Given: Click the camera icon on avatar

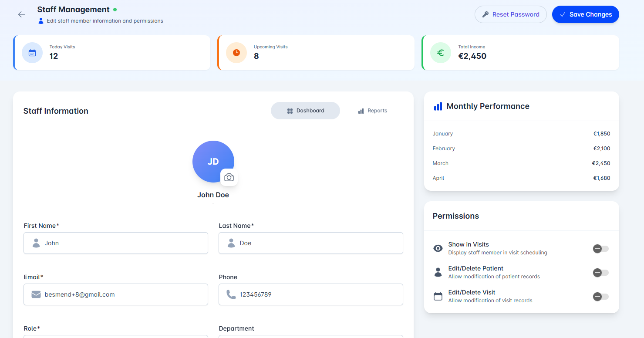Looking at the screenshot, I should (229, 177).
